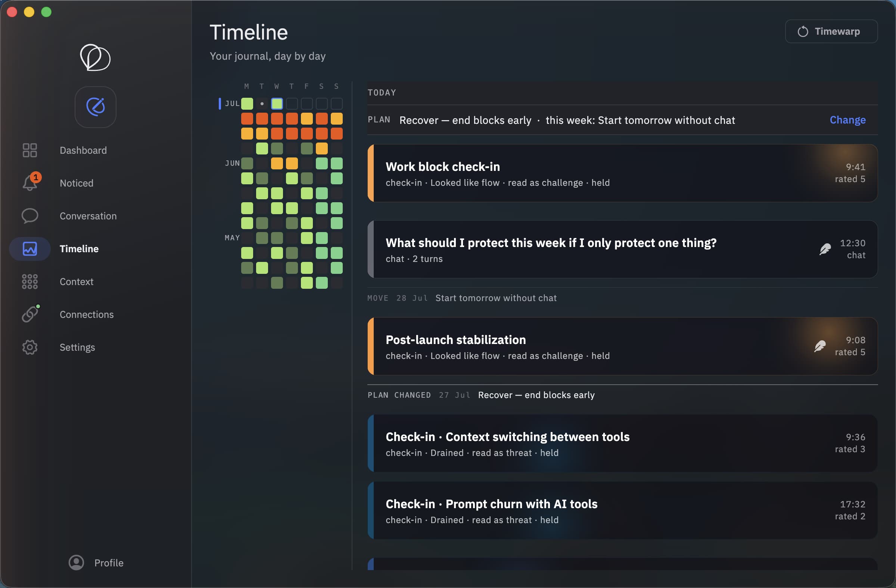Open Check-in Context switching between tools card

tap(622, 443)
